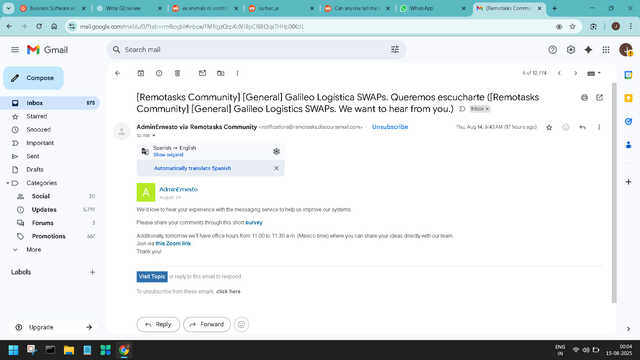Open translation settings gear icon
The height and width of the screenshot is (360, 640).
point(276,151)
